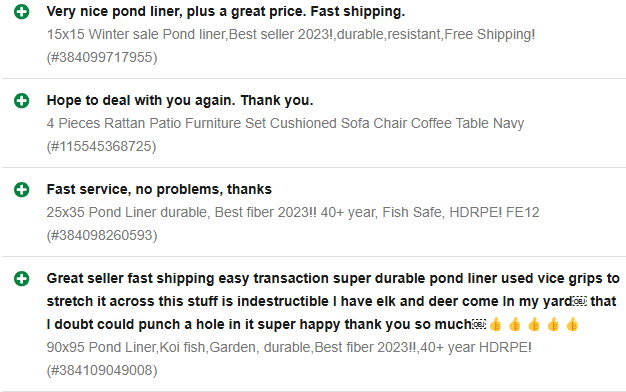Viewport: 626px width, 392px height.
Task: Click item number #115545368725
Action: [x=101, y=147]
